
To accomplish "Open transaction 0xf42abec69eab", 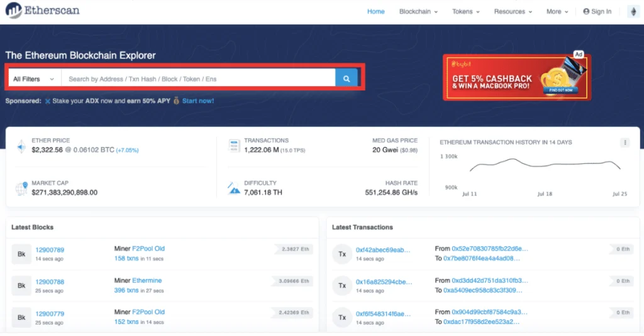I will point(383,250).
